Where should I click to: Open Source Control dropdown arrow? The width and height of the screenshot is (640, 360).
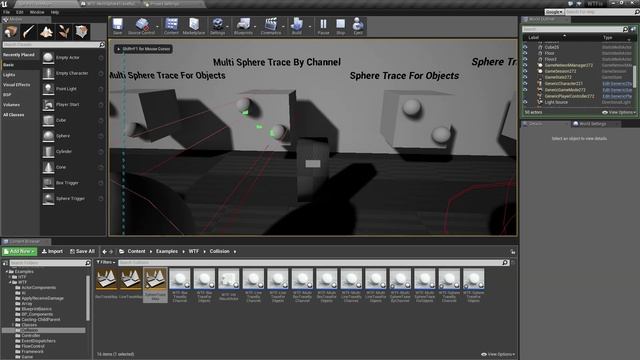point(158,27)
